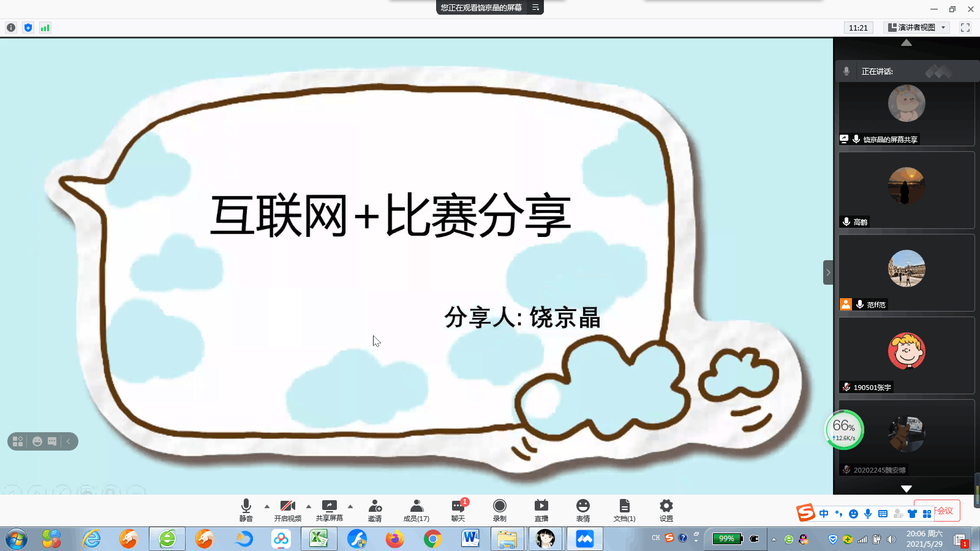The width and height of the screenshot is (980, 551).
Task: Open meeting settings (设置) gear
Action: (666, 509)
